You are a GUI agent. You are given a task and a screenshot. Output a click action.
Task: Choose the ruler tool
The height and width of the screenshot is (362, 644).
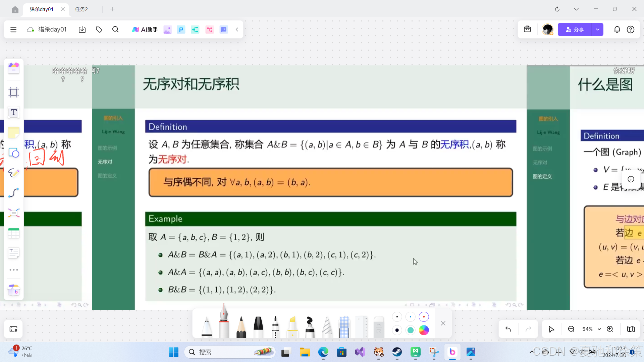(361, 327)
